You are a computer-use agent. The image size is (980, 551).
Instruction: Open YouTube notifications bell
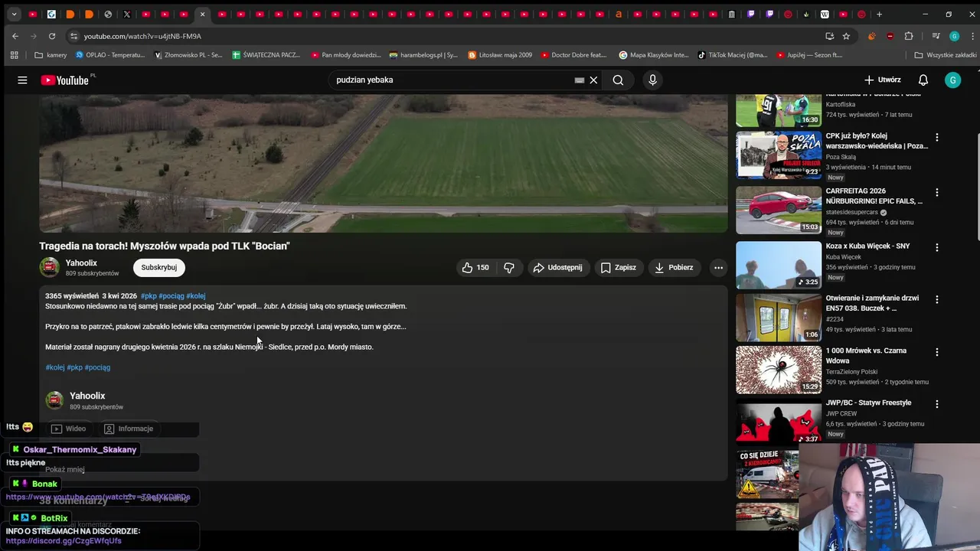(923, 80)
